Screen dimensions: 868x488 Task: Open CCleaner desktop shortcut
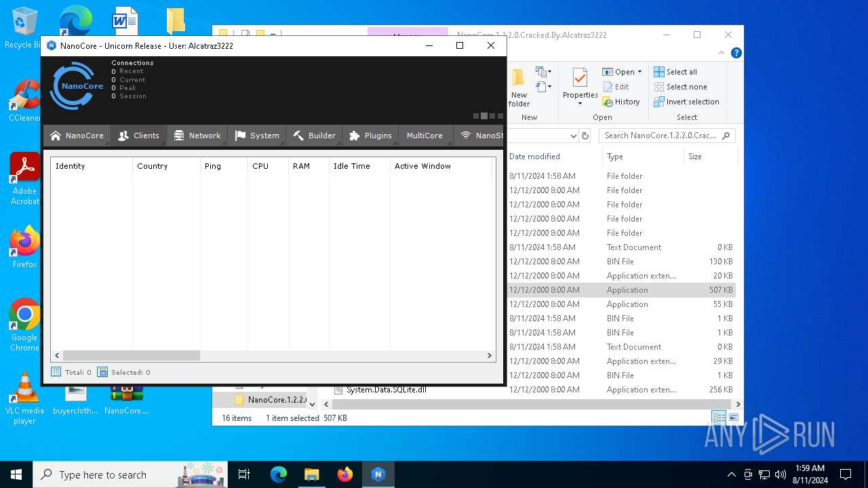coord(24,102)
